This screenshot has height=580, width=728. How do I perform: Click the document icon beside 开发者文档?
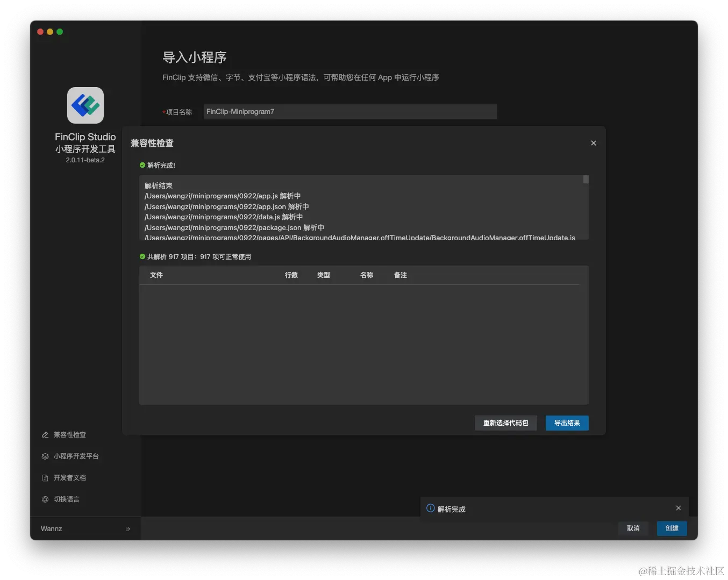(x=45, y=478)
